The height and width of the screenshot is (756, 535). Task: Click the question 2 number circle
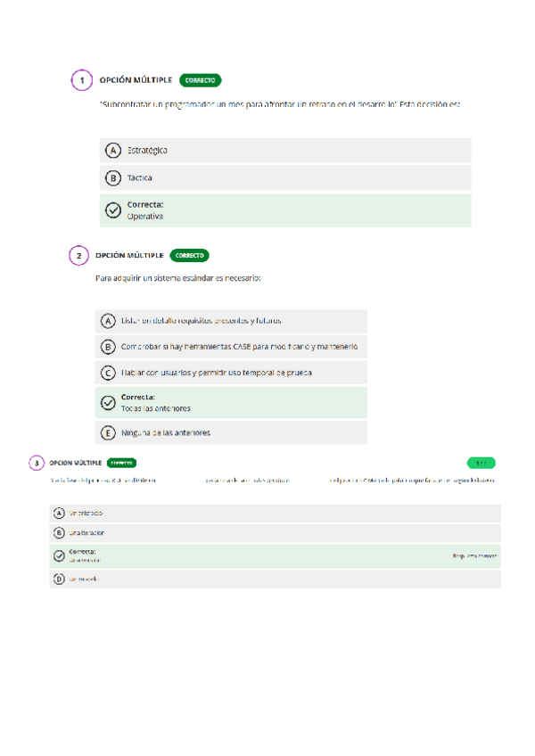coord(78,255)
